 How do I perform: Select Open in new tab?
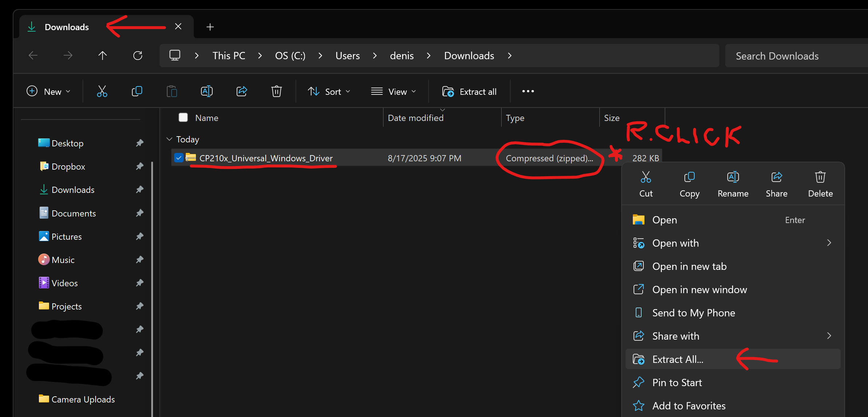[689, 266]
